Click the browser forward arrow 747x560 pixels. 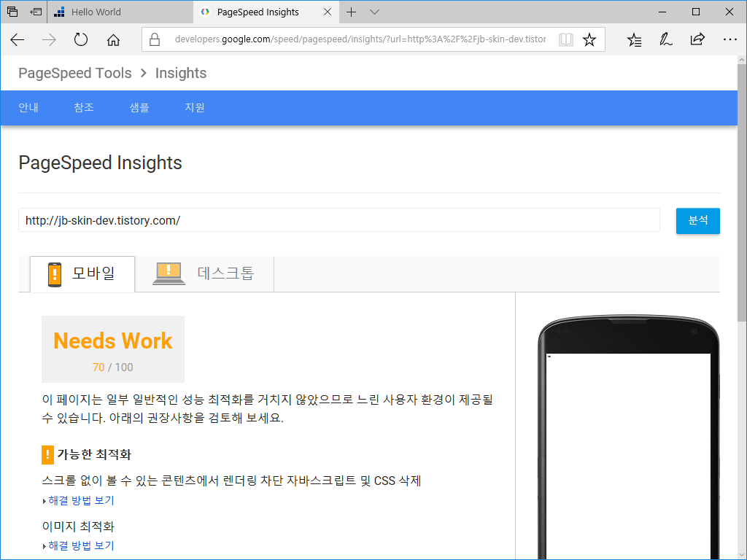49,39
